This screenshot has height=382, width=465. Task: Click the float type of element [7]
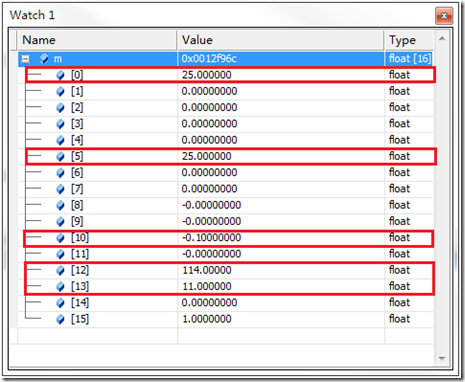pyautogui.click(x=399, y=189)
